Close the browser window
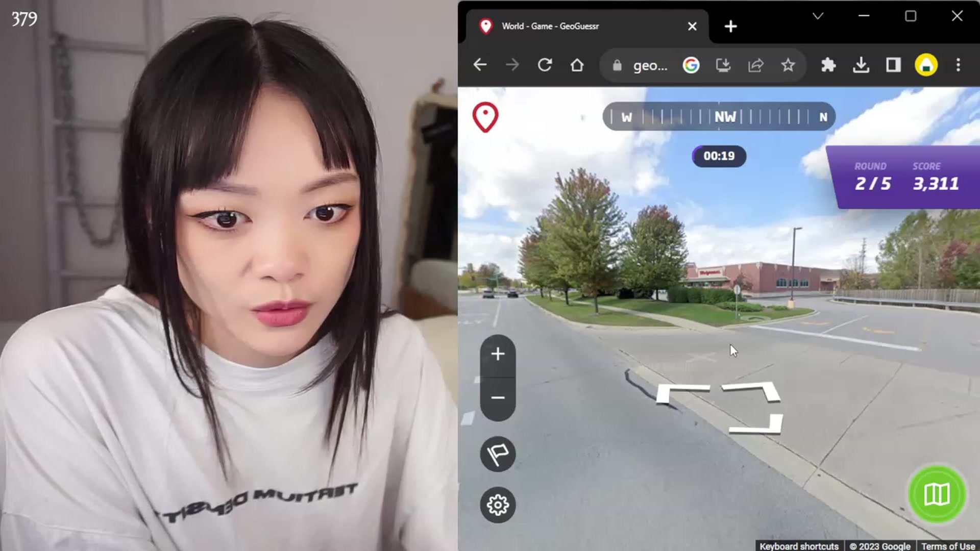The height and width of the screenshot is (551, 980). tap(957, 16)
